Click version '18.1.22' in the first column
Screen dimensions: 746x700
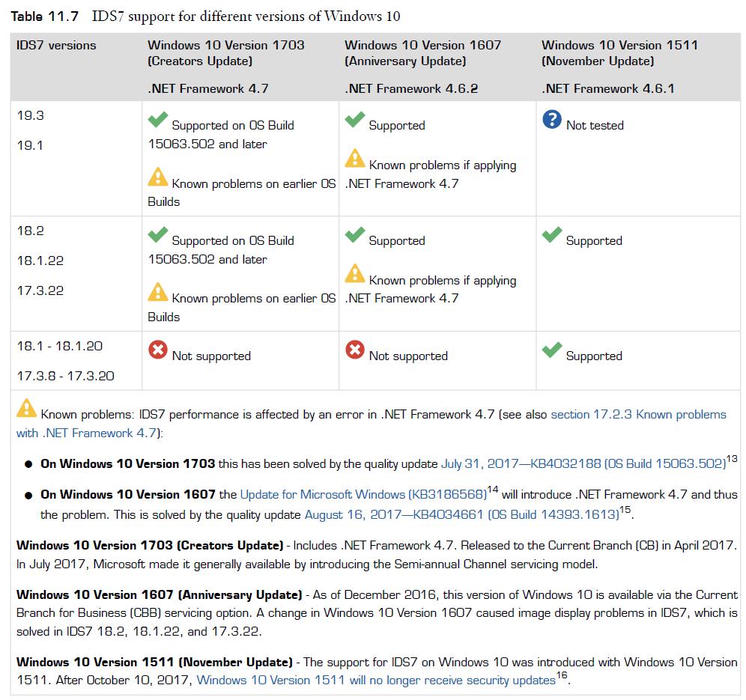[40, 261]
